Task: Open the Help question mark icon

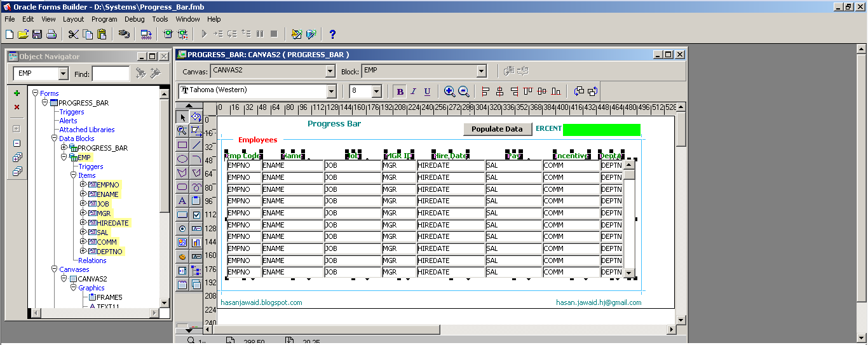Action: [x=332, y=34]
